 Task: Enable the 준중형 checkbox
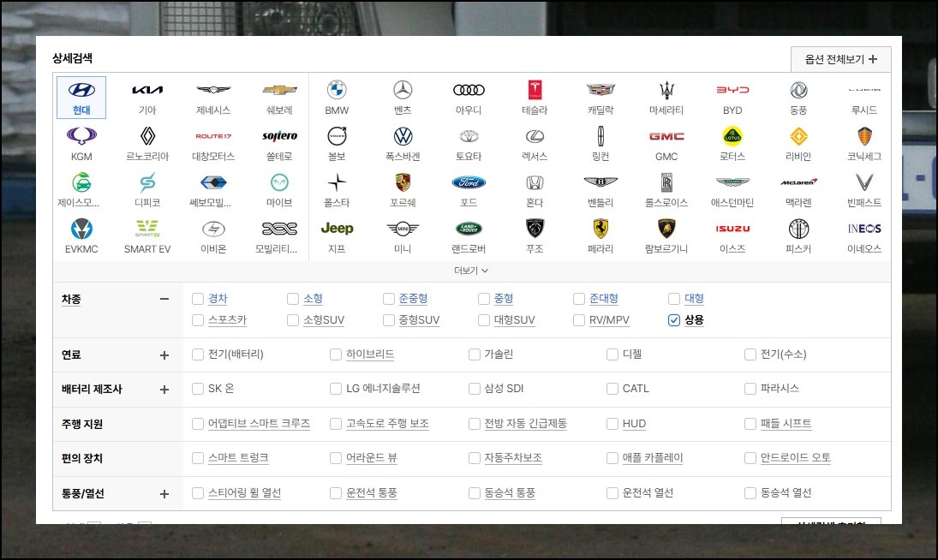pyautogui.click(x=389, y=298)
